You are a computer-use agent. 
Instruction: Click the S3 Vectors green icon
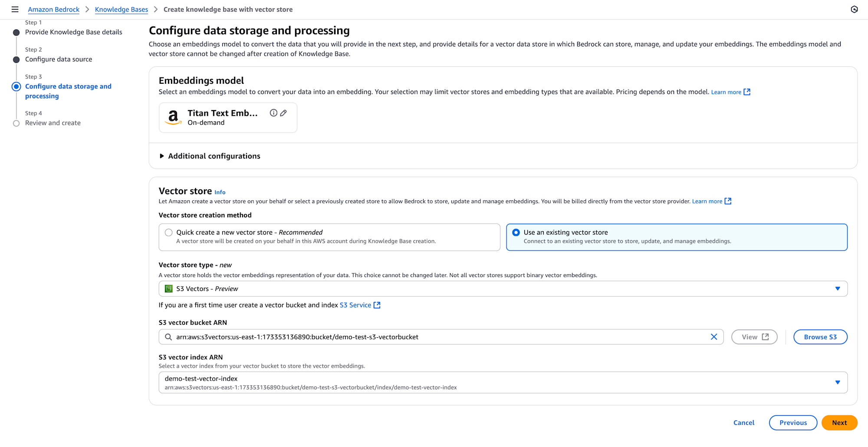169,289
